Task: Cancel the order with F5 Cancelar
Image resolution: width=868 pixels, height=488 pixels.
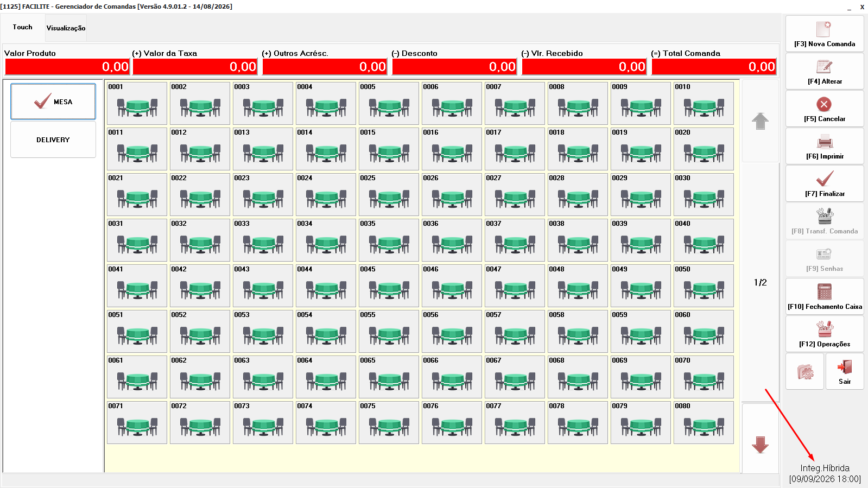Action: pyautogui.click(x=825, y=109)
